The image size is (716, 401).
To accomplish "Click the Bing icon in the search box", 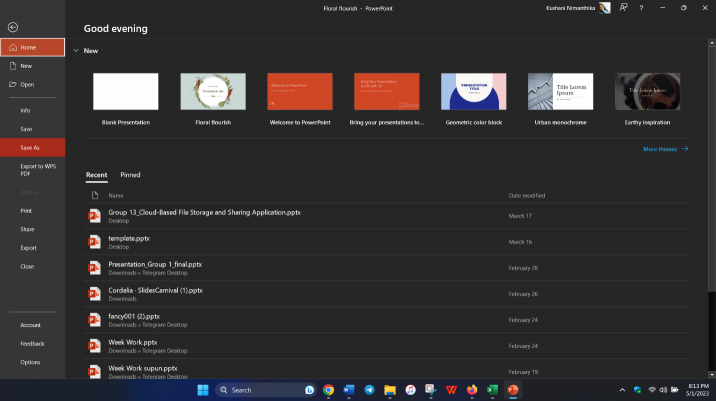I will tap(309, 390).
